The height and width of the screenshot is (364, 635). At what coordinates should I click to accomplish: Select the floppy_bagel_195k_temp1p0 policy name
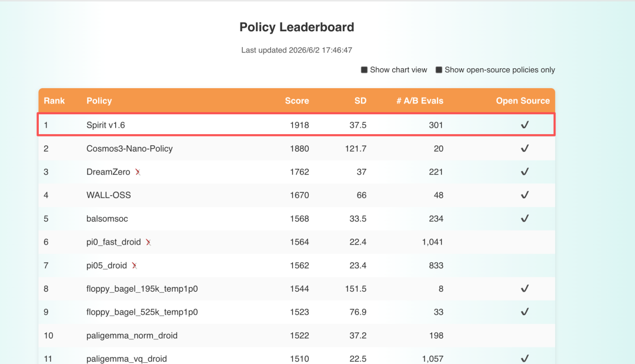click(142, 289)
